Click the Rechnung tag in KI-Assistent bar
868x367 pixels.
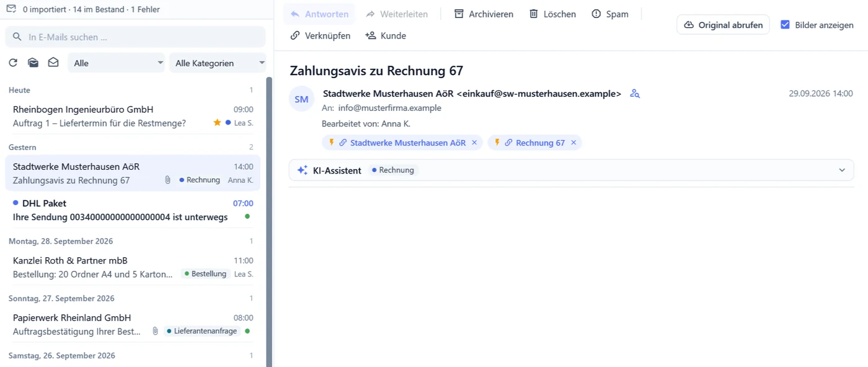coord(392,170)
